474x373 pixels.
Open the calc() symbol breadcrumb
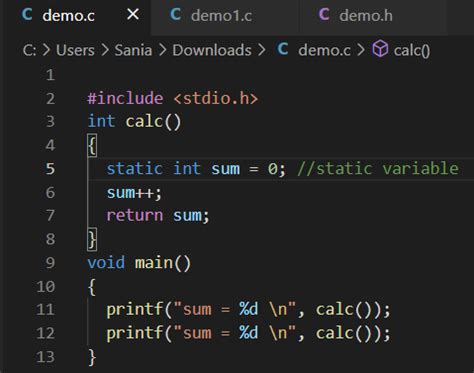412,51
